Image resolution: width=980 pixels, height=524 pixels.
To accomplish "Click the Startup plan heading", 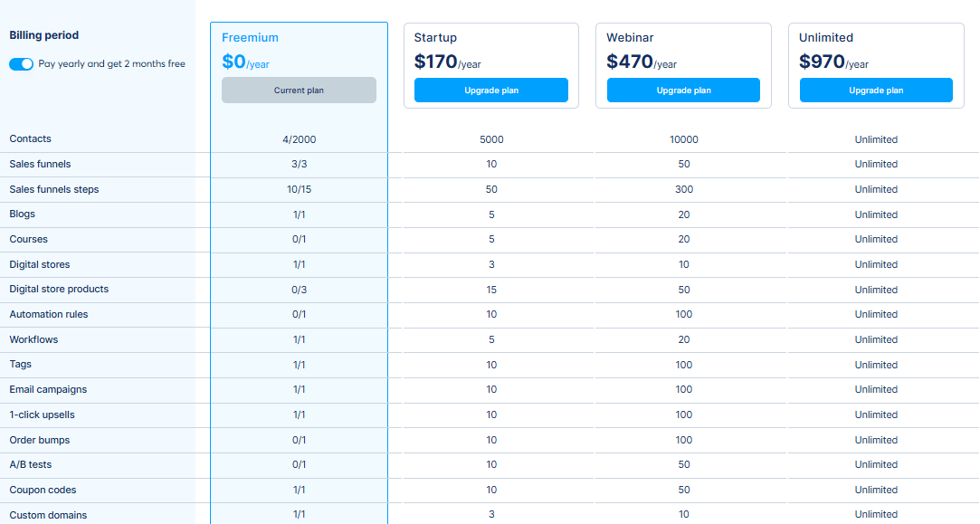I will 435,38.
